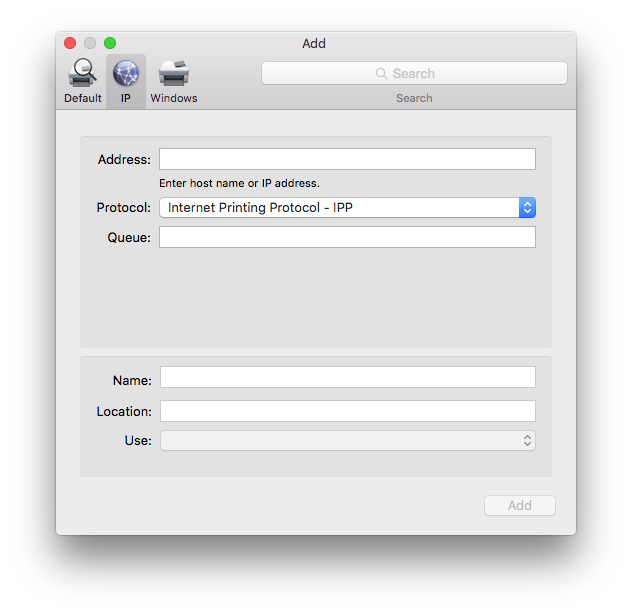632x615 pixels.
Task: Click the Add button
Action: click(520, 505)
